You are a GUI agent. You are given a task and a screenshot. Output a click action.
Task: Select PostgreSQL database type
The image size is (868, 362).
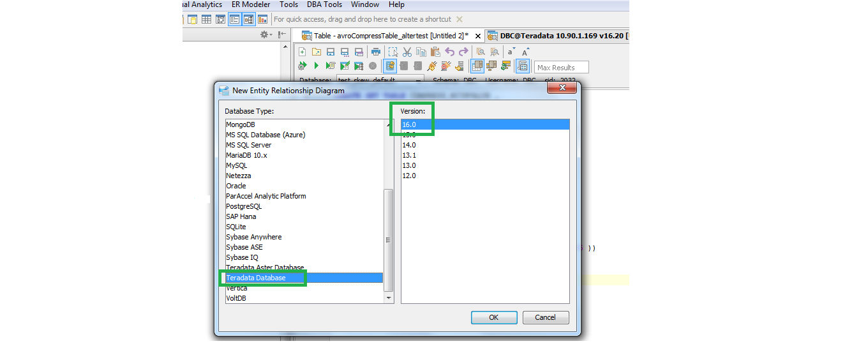point(304,206)
